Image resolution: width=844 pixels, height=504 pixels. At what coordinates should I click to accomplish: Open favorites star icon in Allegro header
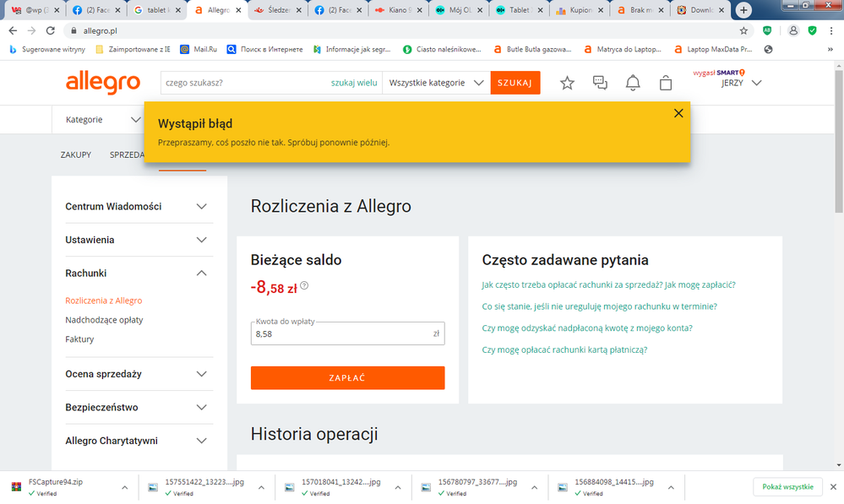[x=567, y=83]
